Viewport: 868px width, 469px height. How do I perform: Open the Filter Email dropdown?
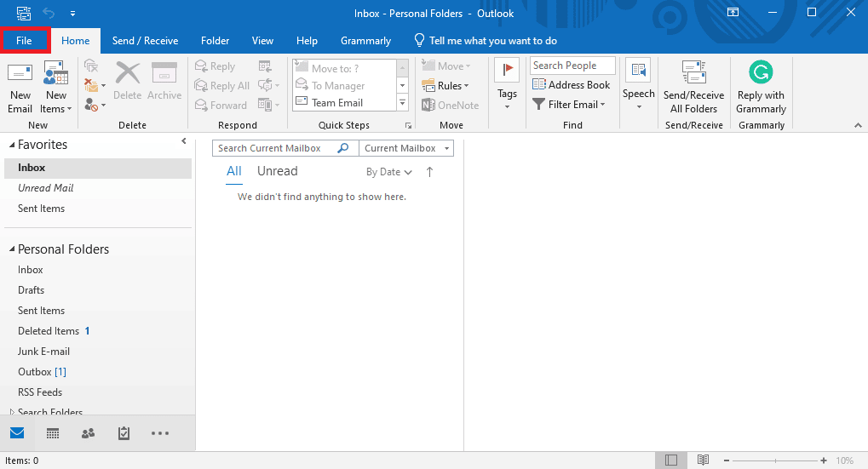click(569, 105)
